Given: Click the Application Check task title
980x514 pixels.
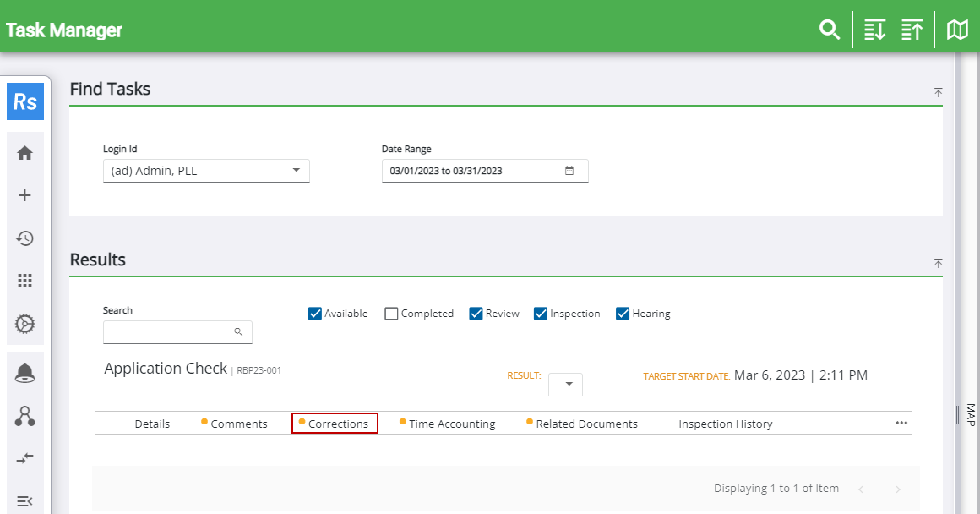Looking at the screenshot, I should click(166, 369).
